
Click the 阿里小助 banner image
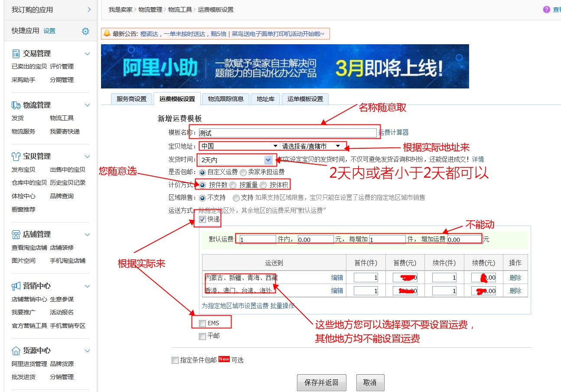pos(285,66)
